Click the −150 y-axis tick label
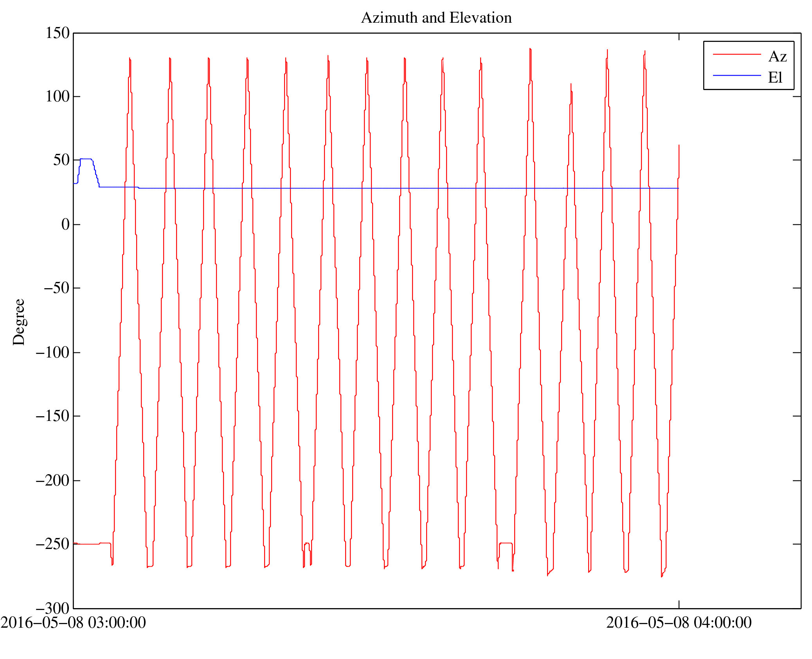The height and width of the screenshot is (659, 812). coord(52,416)
